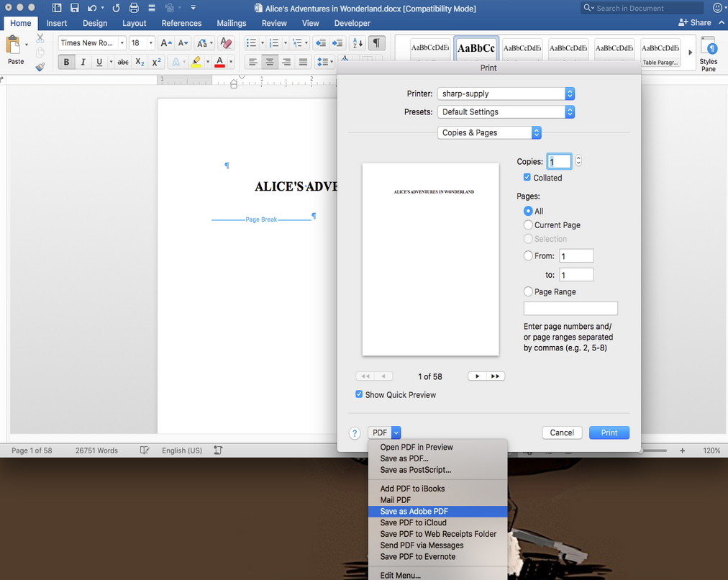The width and height of the screenshot is (728, 580).
Task: Apply Superscript formatting
Action: [x=157, y=62]
